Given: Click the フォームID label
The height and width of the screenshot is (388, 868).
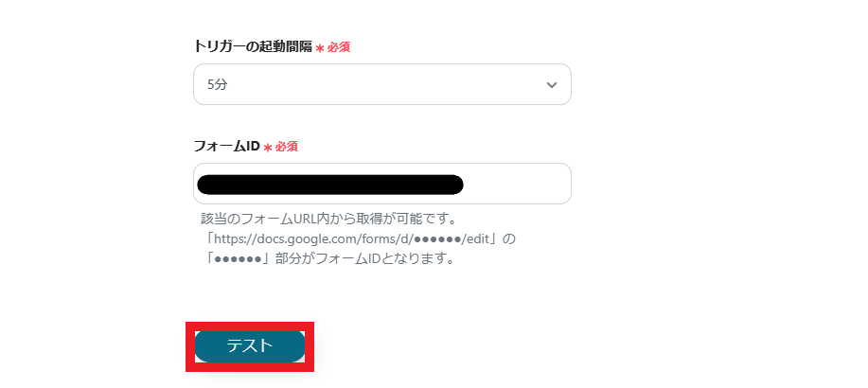Looking at the screenshot, I should pos(226,146).
